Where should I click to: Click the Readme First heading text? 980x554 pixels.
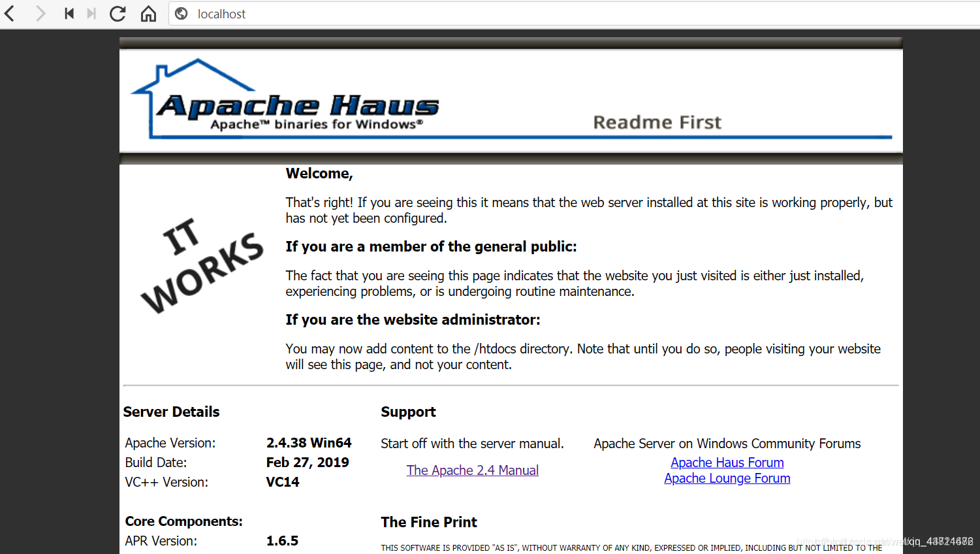click(657, 122)
